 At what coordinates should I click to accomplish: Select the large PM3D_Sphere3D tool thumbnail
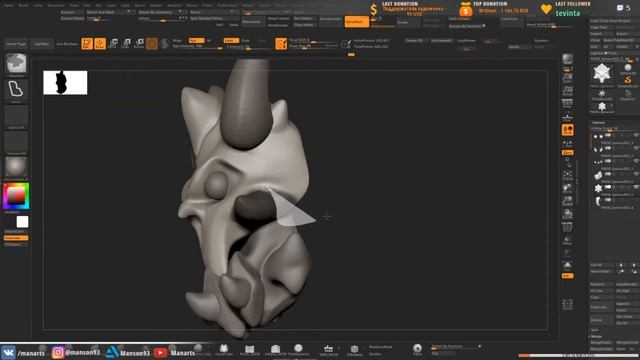click(602, 75)
